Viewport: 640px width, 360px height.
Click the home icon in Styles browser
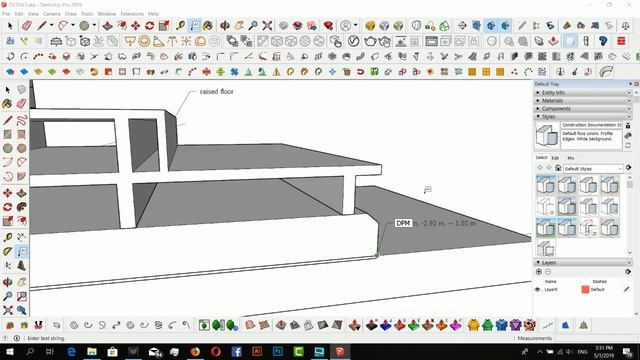(558, 168)
